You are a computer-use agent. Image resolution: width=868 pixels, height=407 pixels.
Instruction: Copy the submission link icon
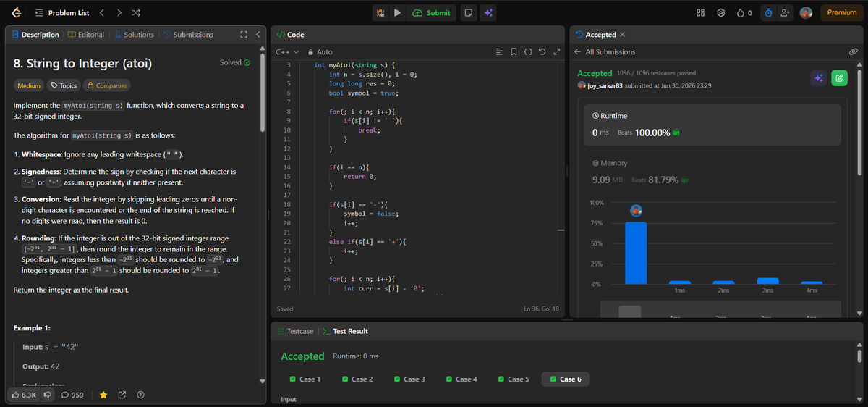[x=853, y=52]
